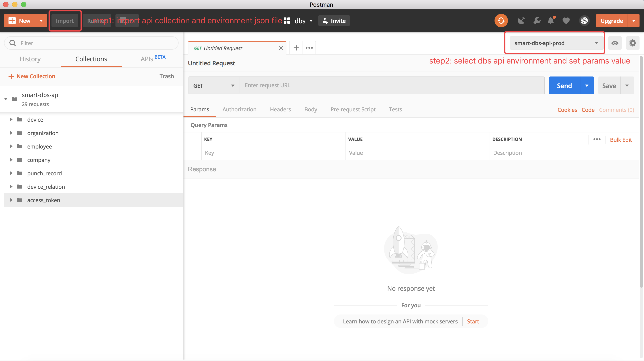Click the heart icon in header

tap(566, 21)
